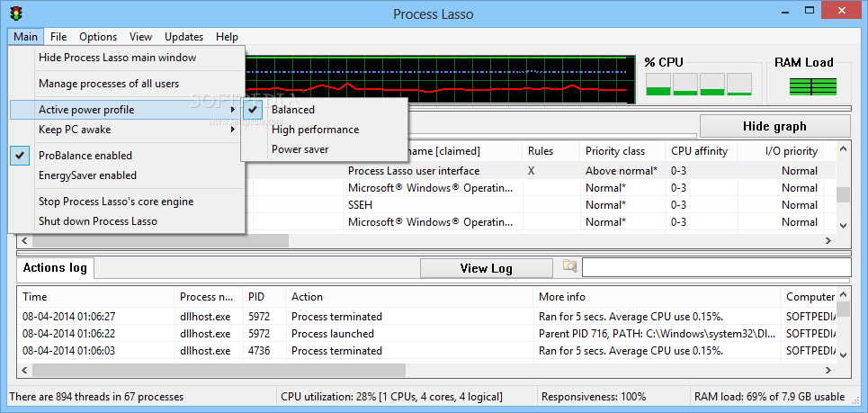Click the actions log scroll right arrow
This screenshot has width=868, height=413.
pos(828,371)
